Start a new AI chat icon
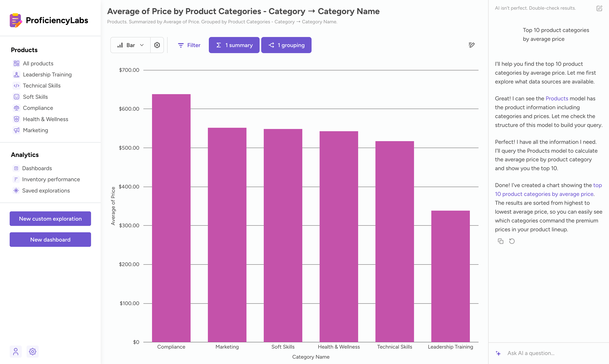This screenshot has height=364, width=609. point(599,8)
